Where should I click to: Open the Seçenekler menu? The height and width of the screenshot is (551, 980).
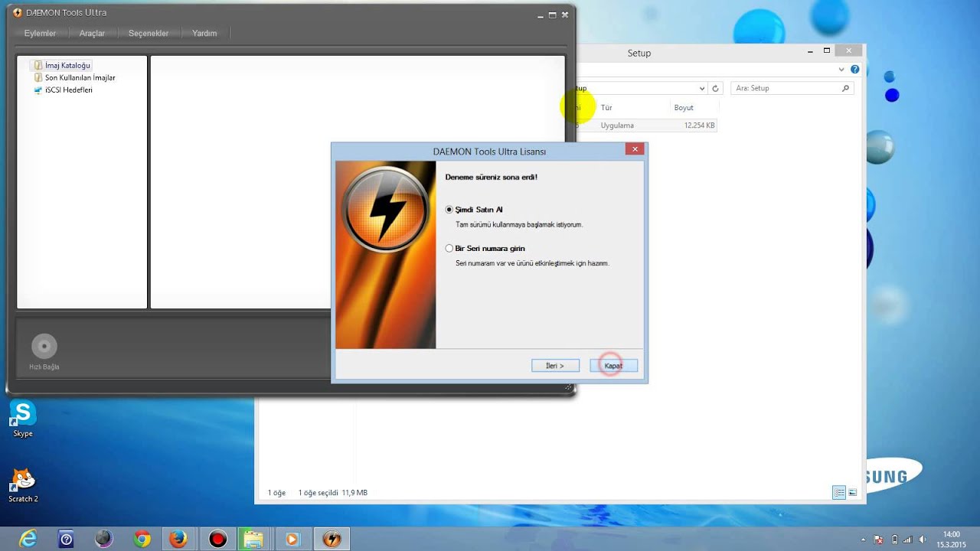(x=149, y=34)
